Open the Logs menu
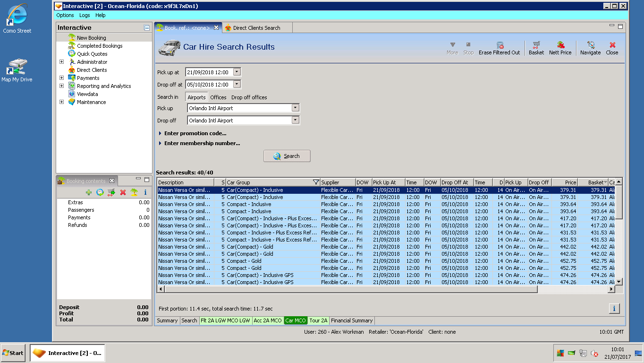644x363 pixels. (85, 15)
